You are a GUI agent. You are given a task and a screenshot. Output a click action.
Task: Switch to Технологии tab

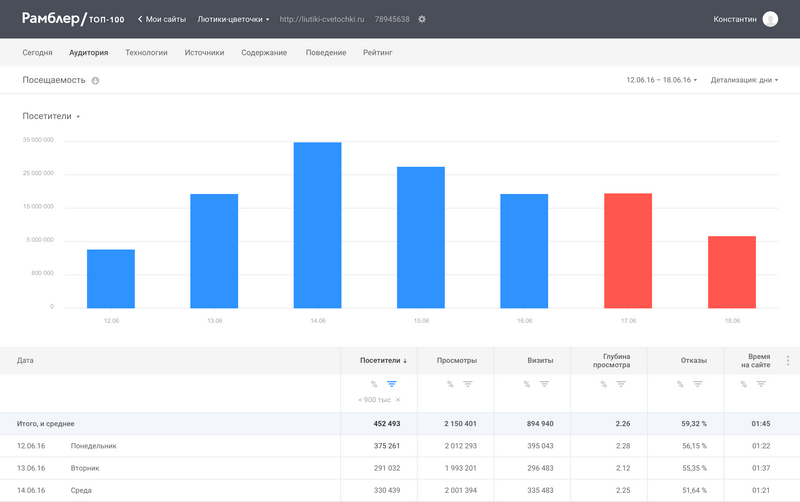point(146,52)
